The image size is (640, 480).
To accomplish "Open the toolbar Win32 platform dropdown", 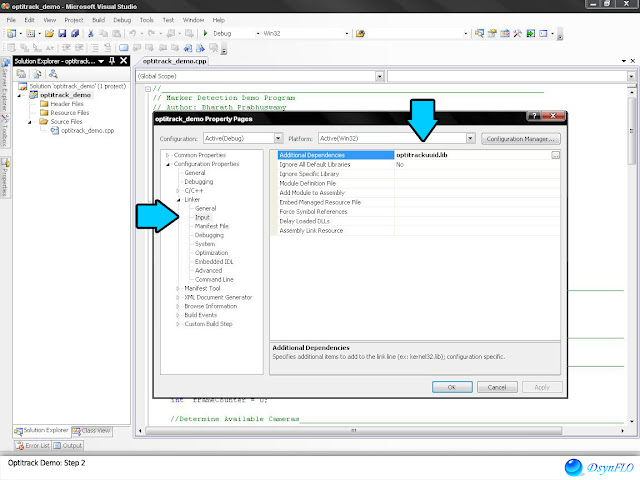I will pos(347,33).
